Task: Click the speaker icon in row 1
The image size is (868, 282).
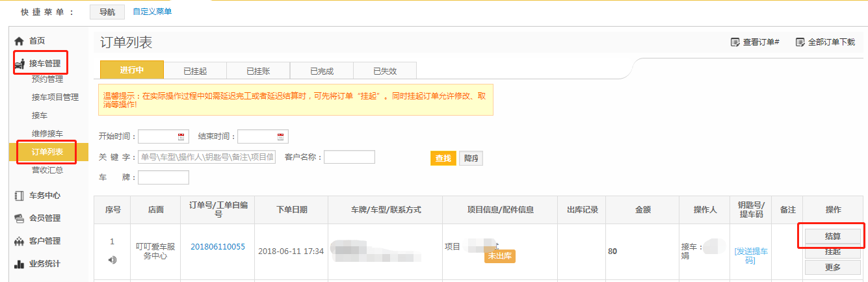Action: [112, 260]
